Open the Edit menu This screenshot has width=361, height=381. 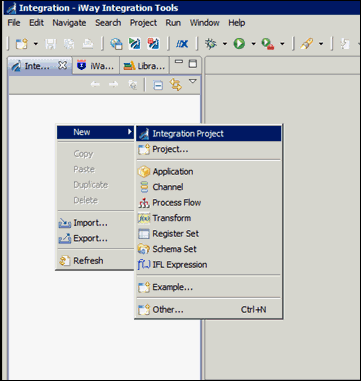click(x=36, y=23)
